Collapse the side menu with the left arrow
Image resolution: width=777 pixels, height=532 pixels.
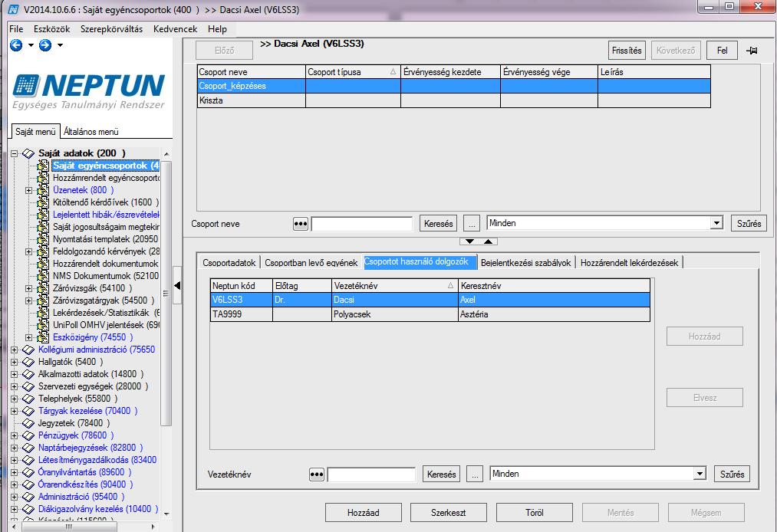[177, 285]
